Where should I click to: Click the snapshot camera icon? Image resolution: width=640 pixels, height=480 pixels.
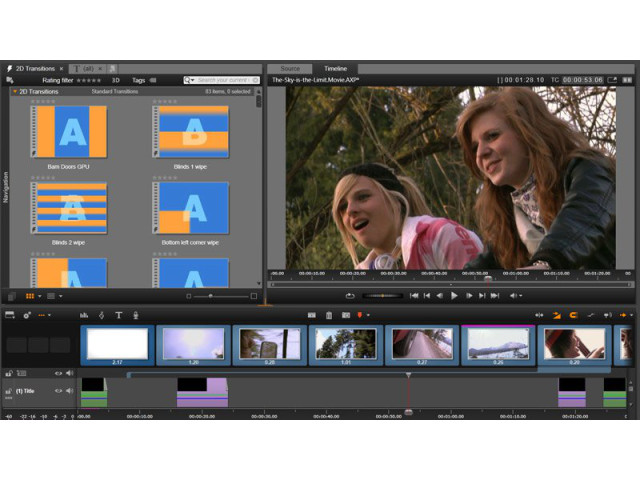[x=346, y=315]
